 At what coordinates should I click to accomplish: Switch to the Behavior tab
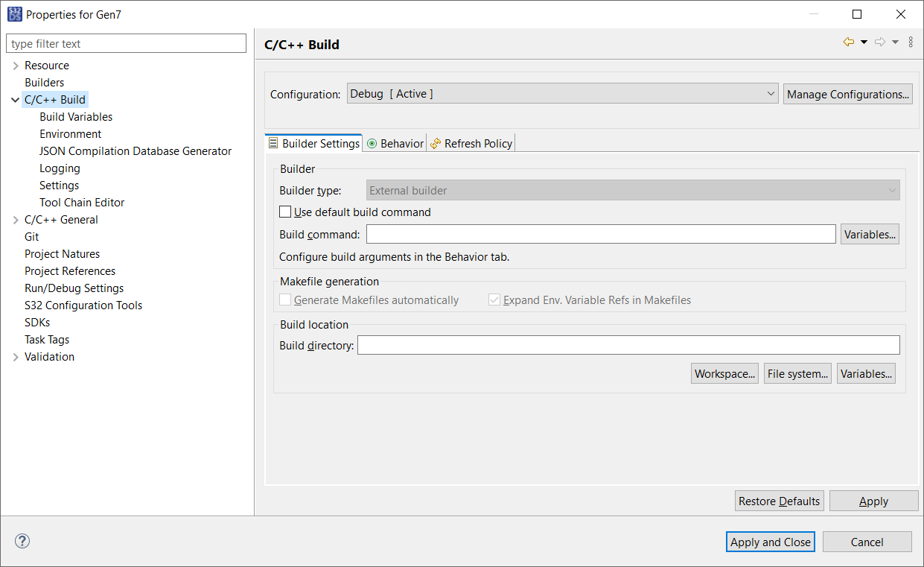pos(395,144)
